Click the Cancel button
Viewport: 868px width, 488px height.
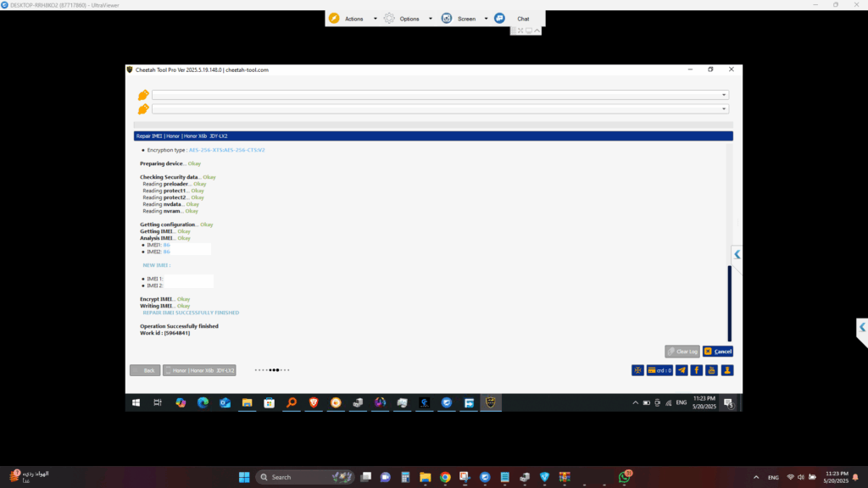pos(718,351)
